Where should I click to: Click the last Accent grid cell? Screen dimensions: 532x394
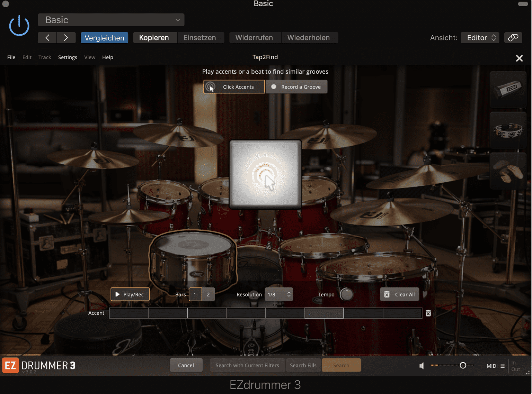pos(402,313)
